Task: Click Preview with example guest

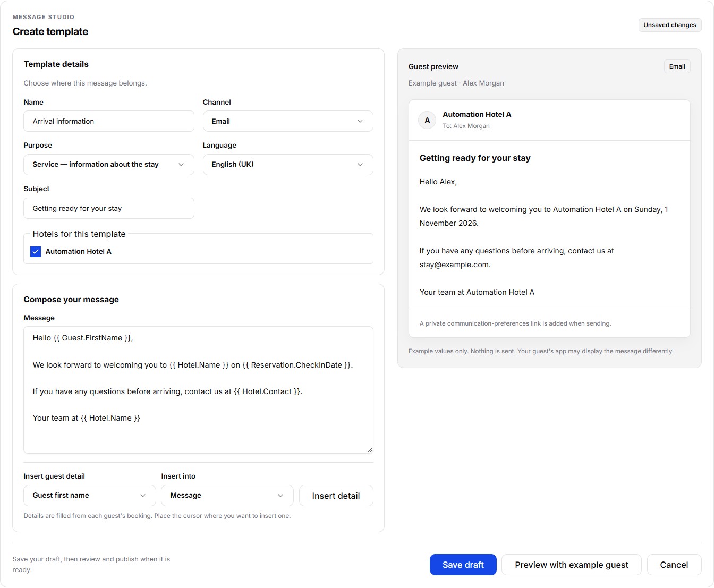Action: tap(572, 565)
